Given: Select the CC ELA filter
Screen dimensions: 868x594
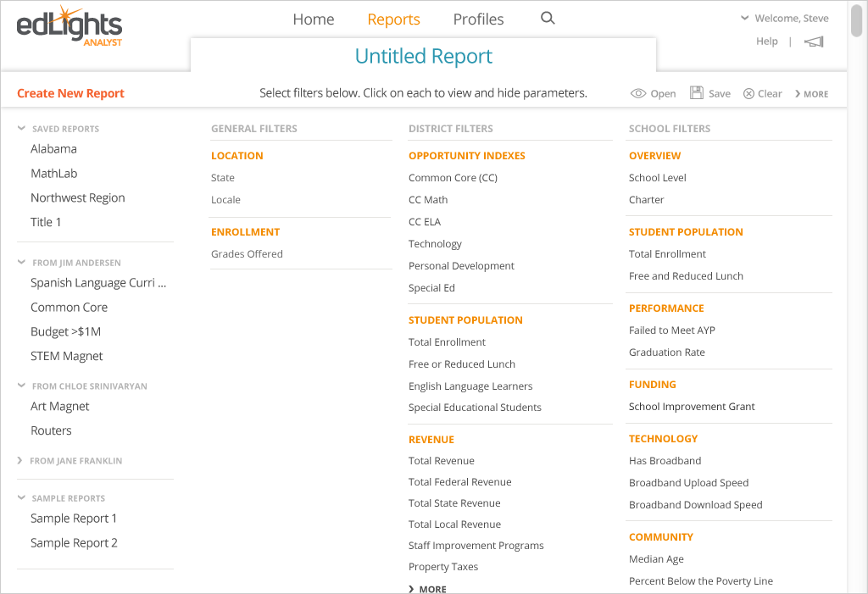Looking at the screenshot, I should 425,222.
